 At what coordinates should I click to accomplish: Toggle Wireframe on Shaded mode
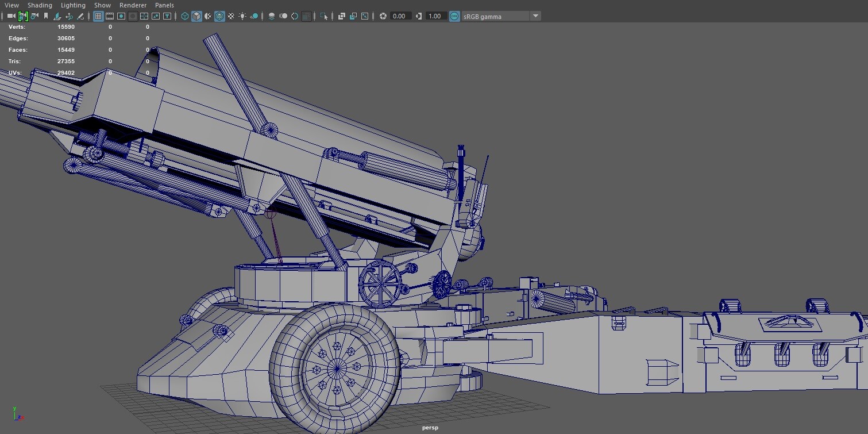(x=219, y=16)
